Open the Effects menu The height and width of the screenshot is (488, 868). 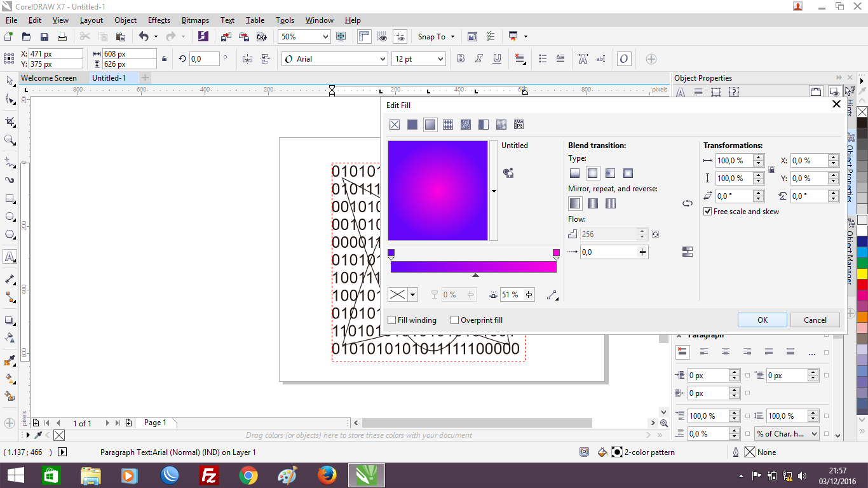pos(159,20)
